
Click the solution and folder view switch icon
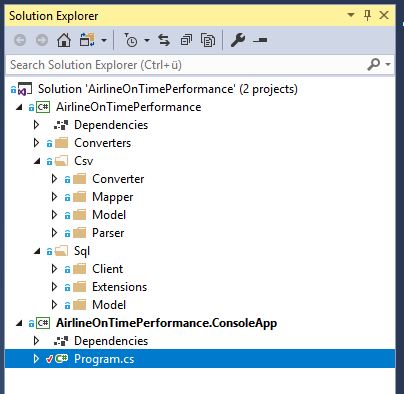coord(87,40)
